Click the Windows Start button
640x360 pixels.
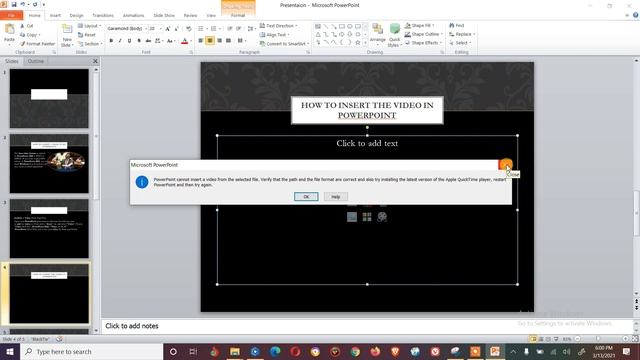click(x=9, y=351)
